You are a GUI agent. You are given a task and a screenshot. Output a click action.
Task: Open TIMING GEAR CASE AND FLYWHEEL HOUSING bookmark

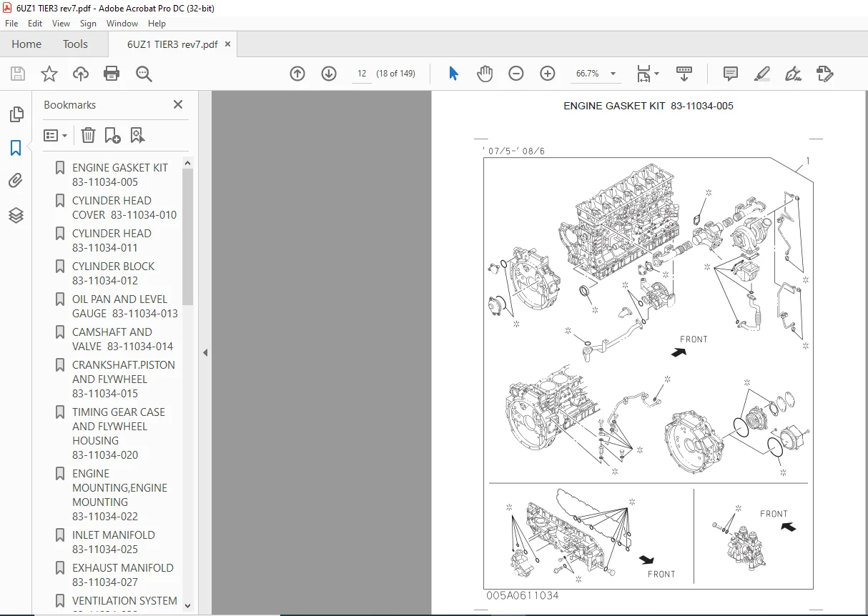119,433
